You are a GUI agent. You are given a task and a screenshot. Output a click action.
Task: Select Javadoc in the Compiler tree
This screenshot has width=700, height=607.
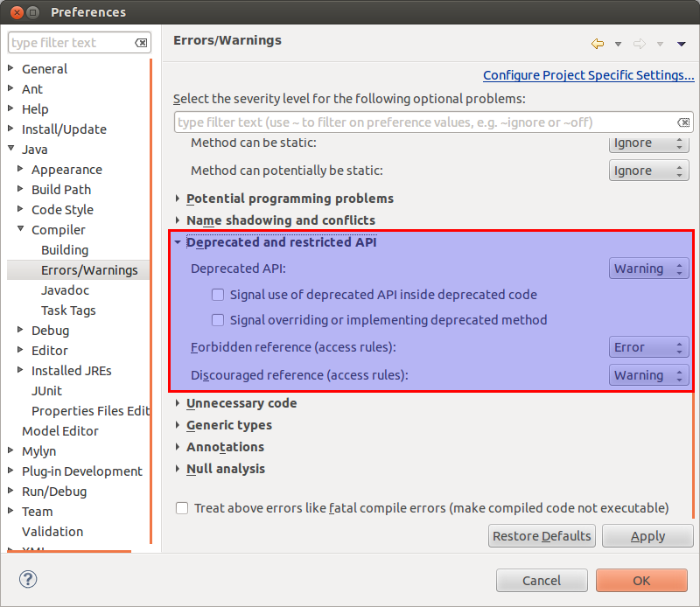click(65, 290)
